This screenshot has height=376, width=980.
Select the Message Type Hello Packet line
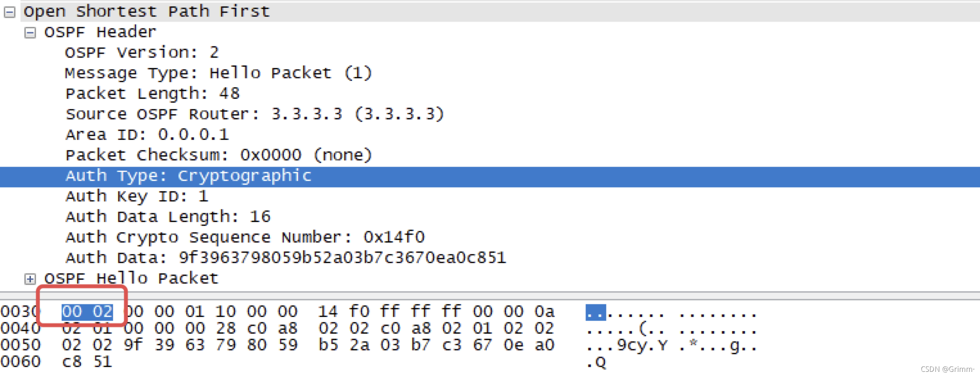coord(218,73)
